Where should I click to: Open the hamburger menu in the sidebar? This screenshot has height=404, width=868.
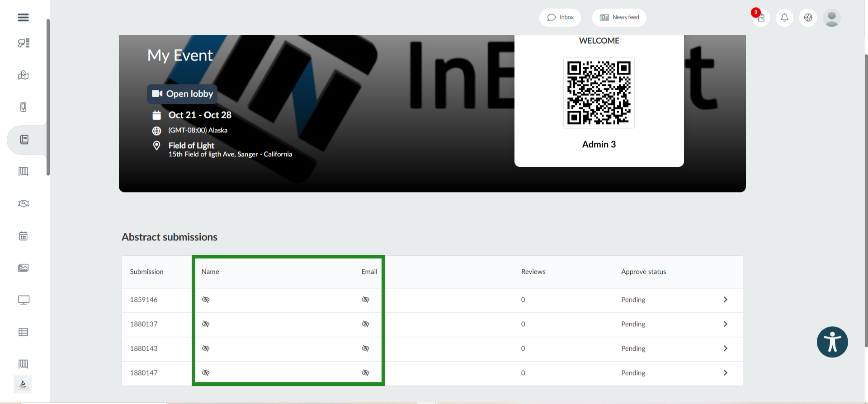click(x=24, y=17)
